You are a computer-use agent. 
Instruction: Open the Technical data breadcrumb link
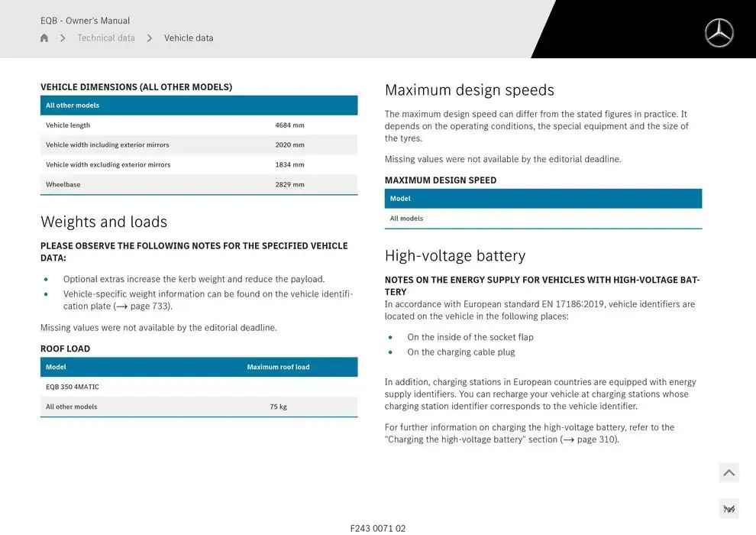(106, 38)
